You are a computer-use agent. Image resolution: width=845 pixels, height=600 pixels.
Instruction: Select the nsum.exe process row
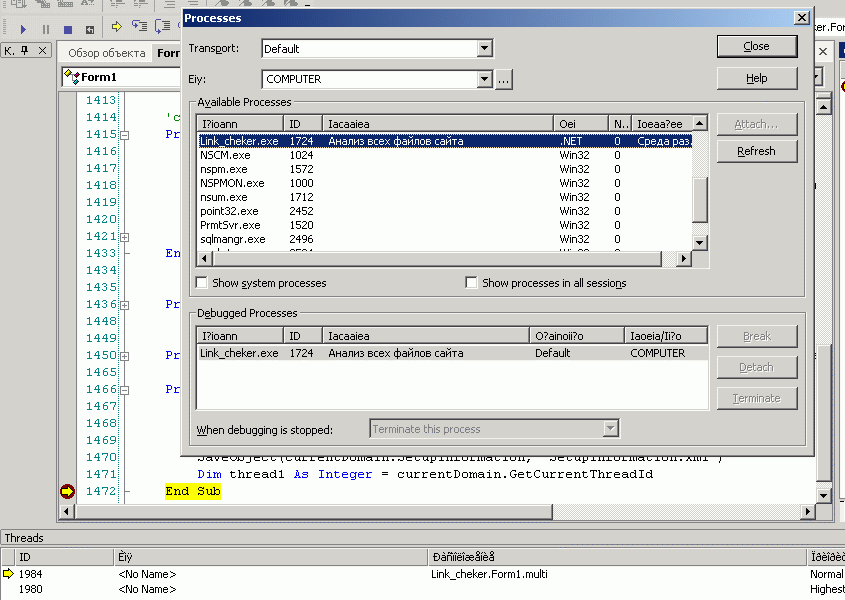click(445, 197)
